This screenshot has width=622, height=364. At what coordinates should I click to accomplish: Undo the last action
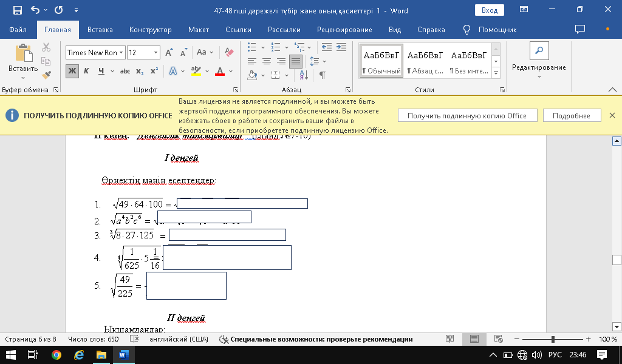coord(35,10)
